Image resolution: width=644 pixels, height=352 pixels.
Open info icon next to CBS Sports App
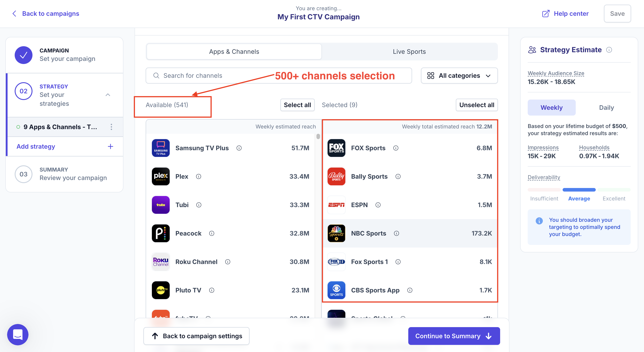(x=410, y=290)
